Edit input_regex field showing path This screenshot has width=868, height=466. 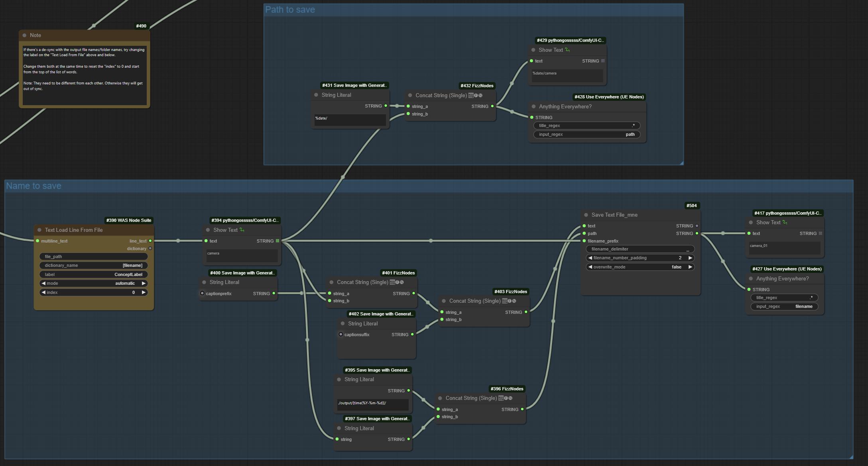tap(587, 135)
